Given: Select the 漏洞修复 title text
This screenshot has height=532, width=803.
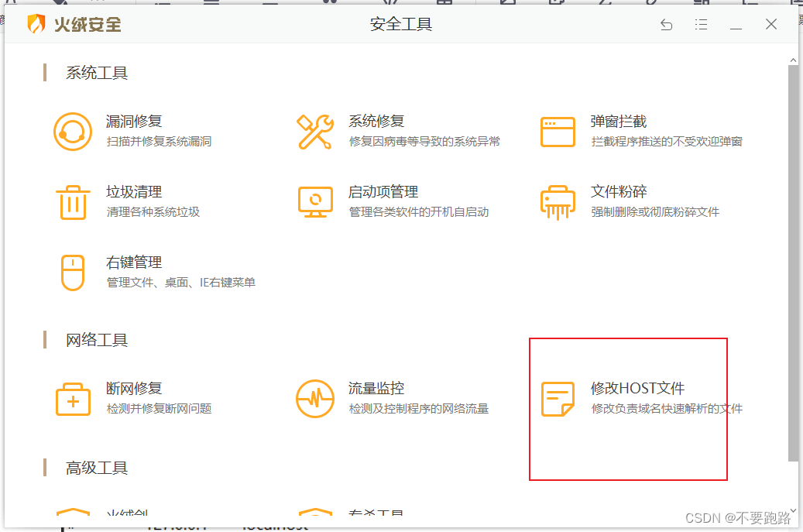Looking at the screenshot, I should (x=134, y=122).
